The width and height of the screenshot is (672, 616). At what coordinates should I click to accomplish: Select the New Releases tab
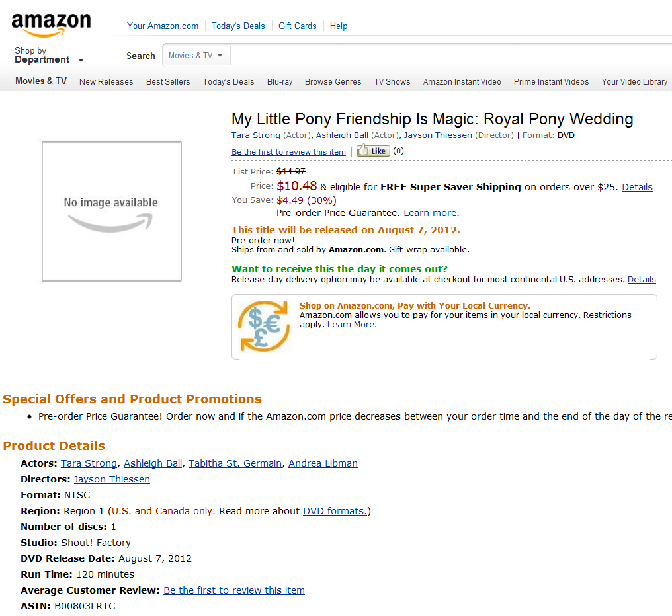(106, 82)
